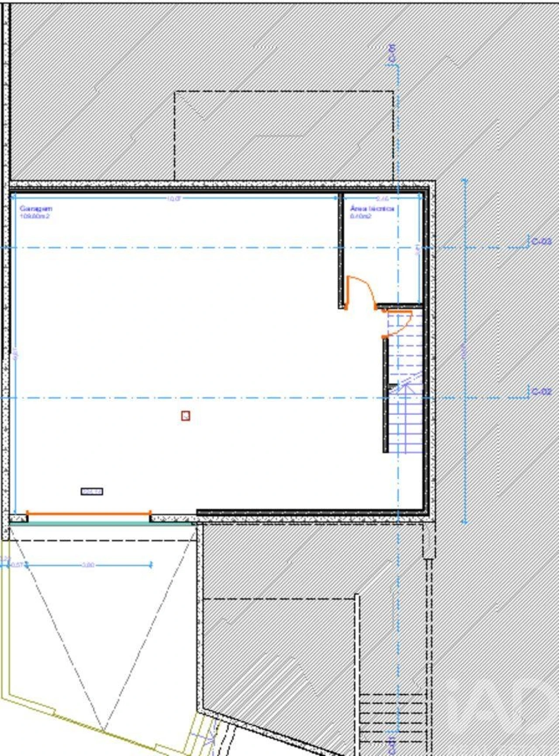Click the C-03 section marker
This screenshot has width=559, height=756.
[x=541, y=242]
